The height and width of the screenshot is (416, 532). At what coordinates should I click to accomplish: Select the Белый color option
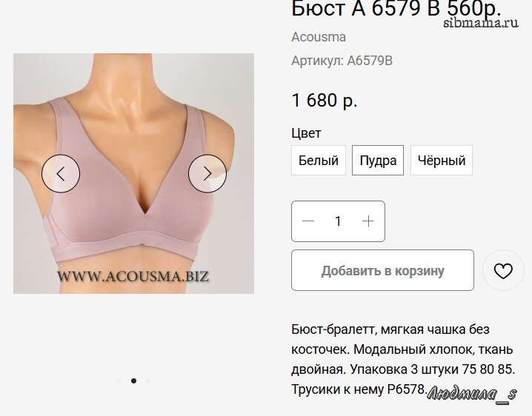point(319,161)
